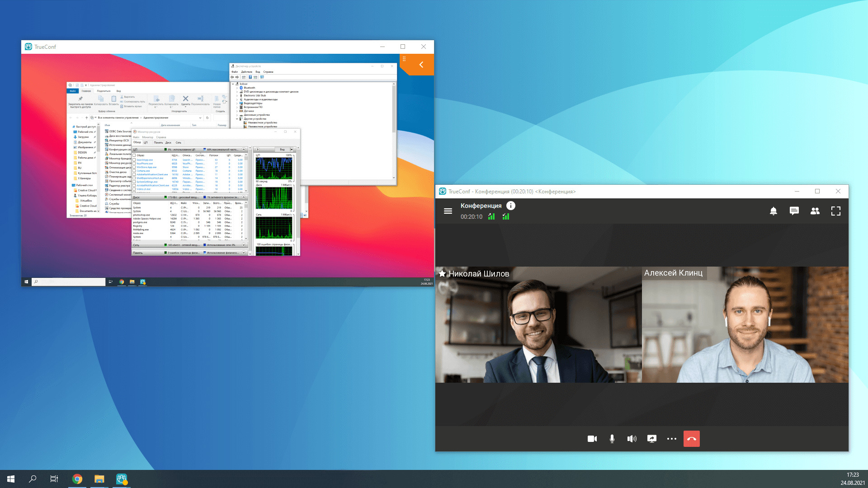Collapse the kobzar root node
The height and width of the screenshot is (488, 868).
(x=233, y=84)
